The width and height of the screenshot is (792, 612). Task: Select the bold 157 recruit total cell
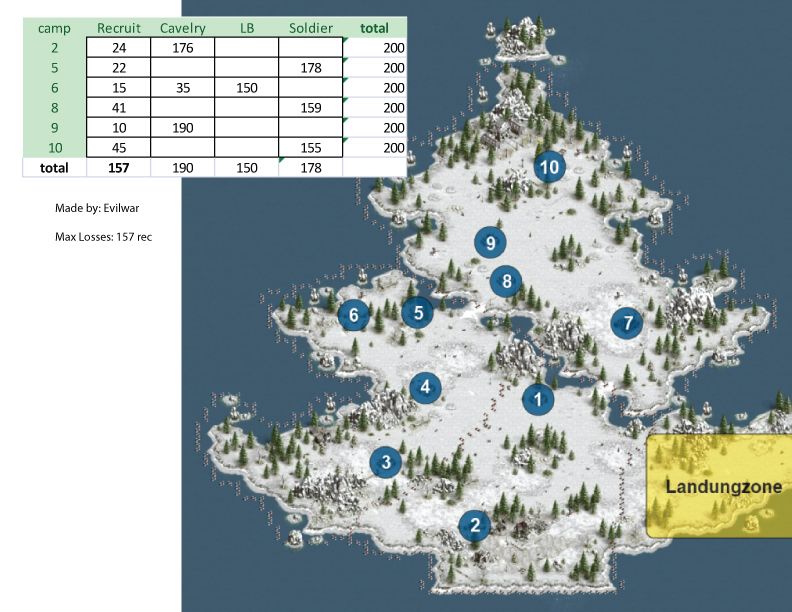pos(118,168)
